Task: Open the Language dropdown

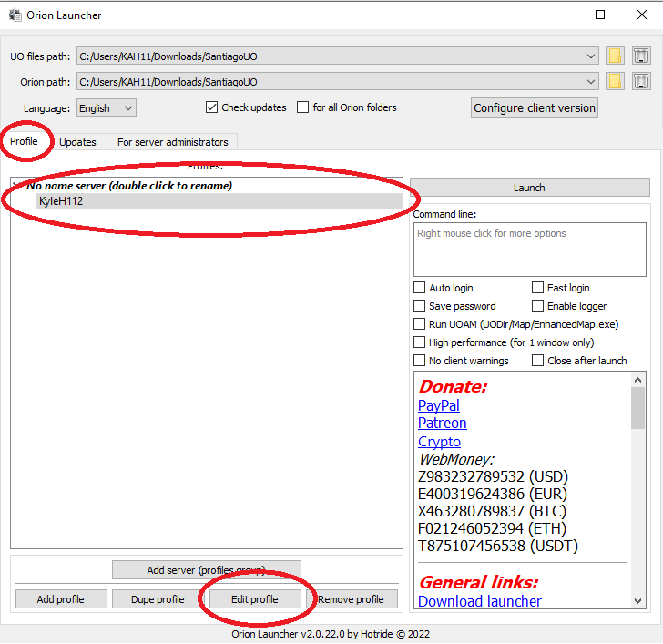Action: point(107,108)
